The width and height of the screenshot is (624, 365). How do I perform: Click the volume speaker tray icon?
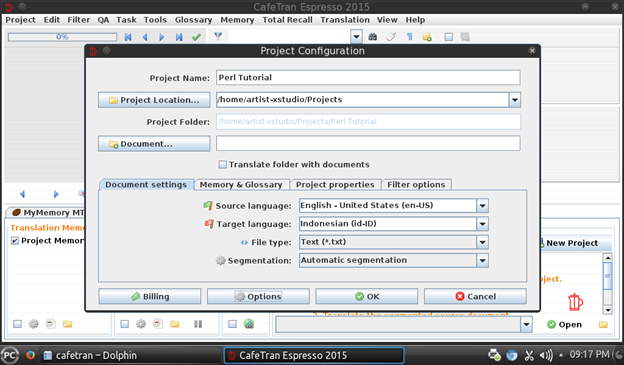546,355
